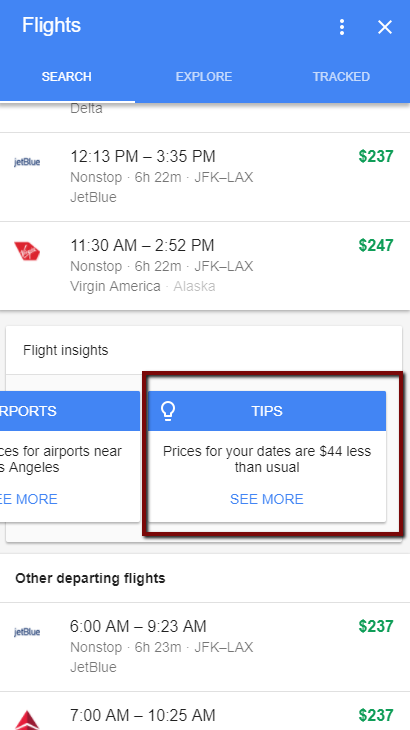This screenshot has height=730, width=410.
Task: Click the $247 price of Virgin flight
Action: 376,245
